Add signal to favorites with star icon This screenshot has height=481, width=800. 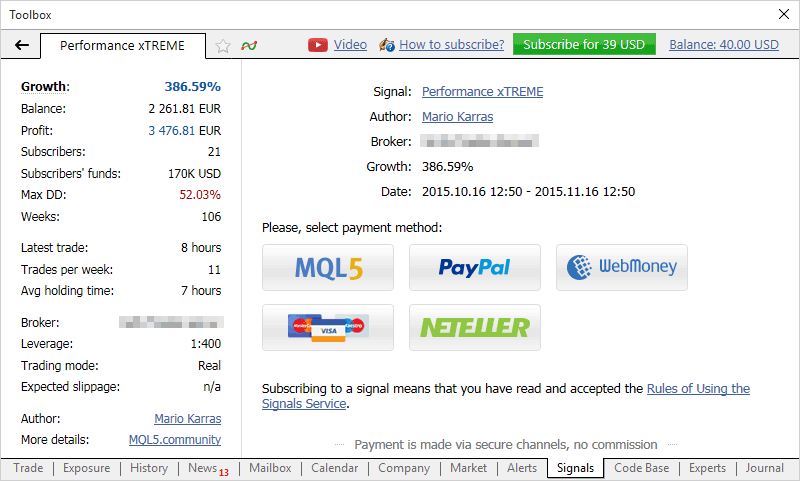pyautogui.click(x=223, y=45)
